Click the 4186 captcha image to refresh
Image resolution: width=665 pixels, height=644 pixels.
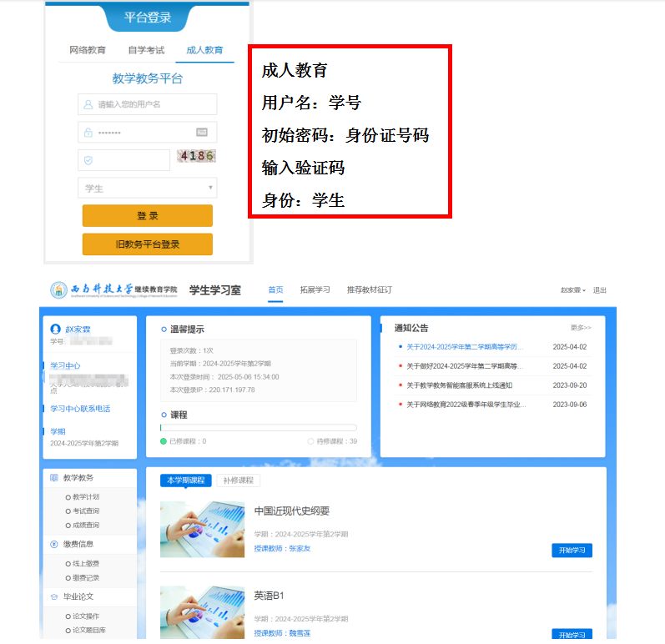pyautogui.click(x=196, y=156)
